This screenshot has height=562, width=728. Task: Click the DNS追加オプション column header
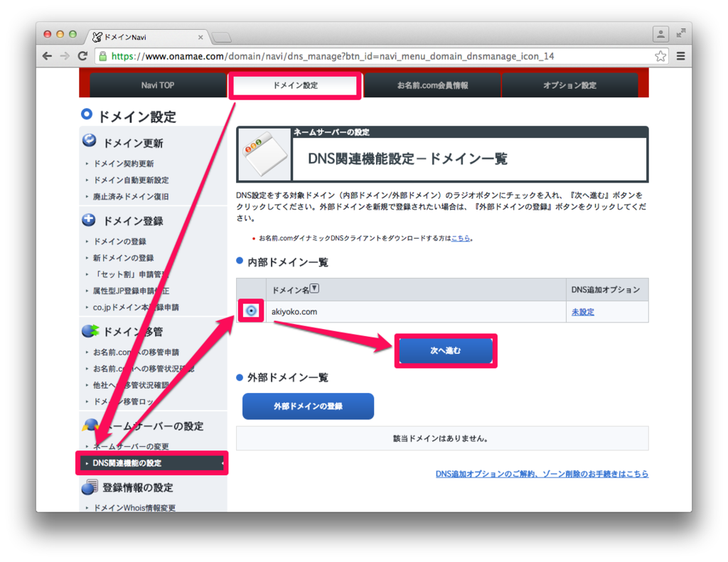[x=606, y=290]
